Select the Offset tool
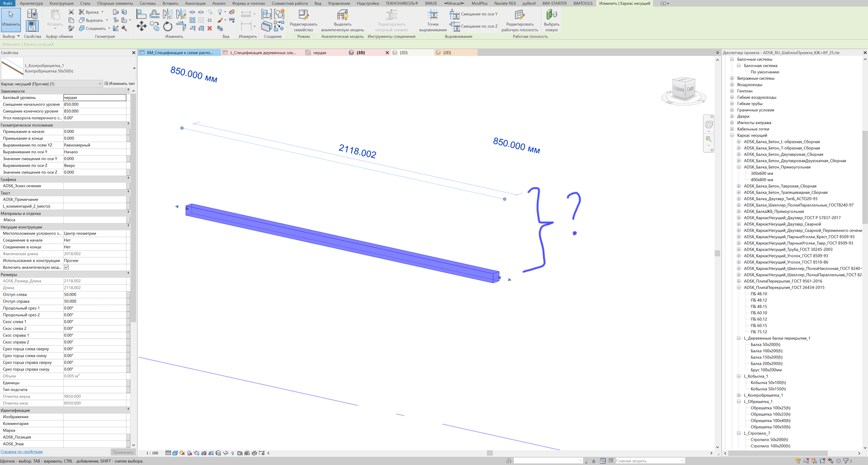The width and height of the screenshot is (868, 465). [x=154, y=14]
